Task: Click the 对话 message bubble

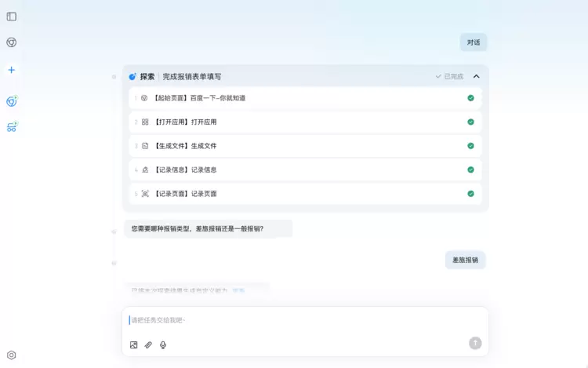Action: 474,42
